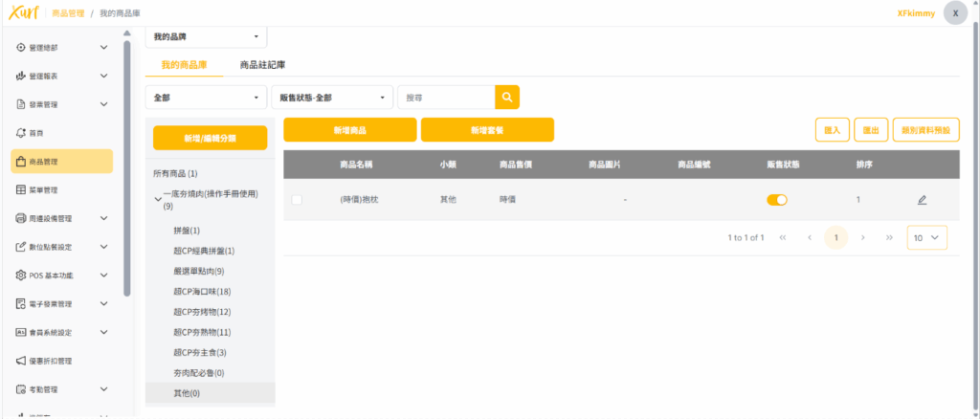
Task: Select the 我的商品庫 tab
Action: [184, 65]
